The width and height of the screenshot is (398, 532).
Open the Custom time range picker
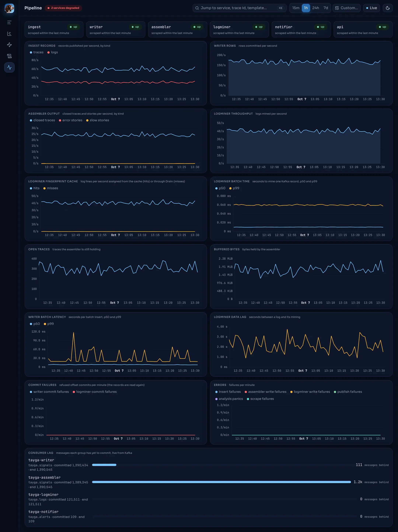click(347, 8)
